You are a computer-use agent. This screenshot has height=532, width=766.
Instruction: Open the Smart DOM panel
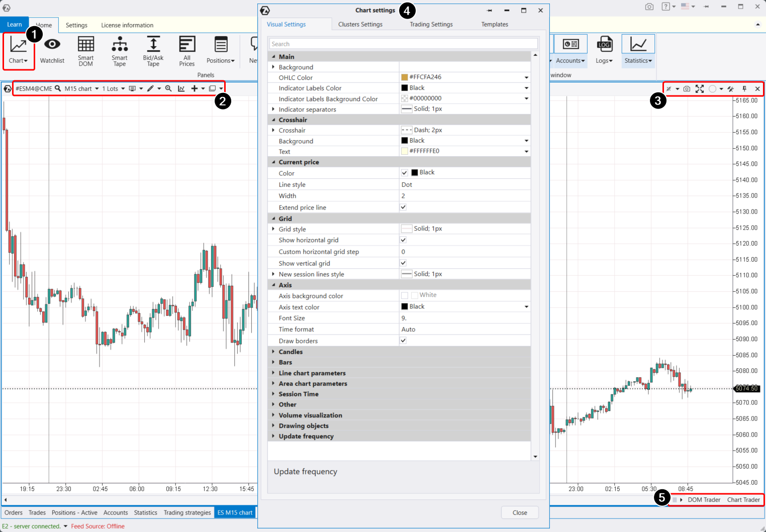pyautogui.click(x=85, y=51)
